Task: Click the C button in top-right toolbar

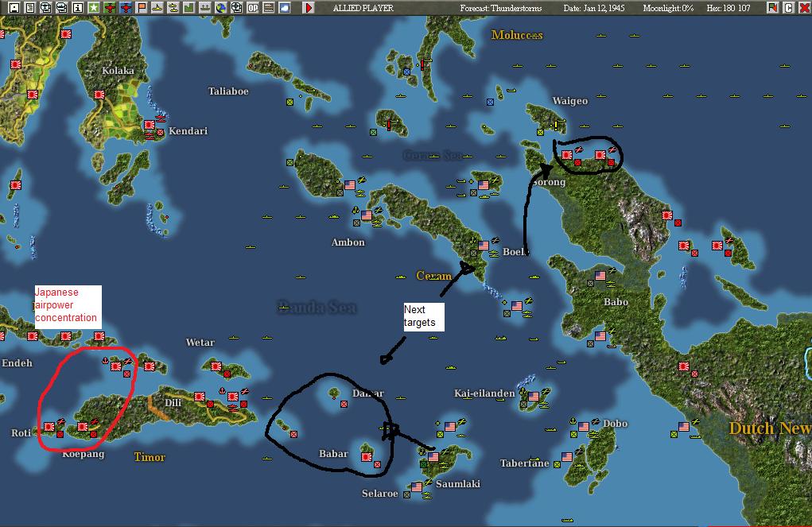Action: coord(788,7)
